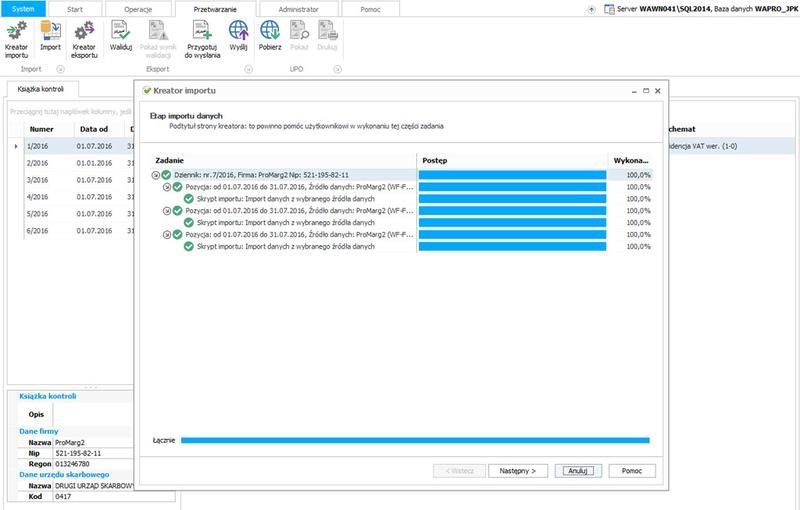800x510 pixels.
Task: Collapse the Dziennik nr.7/2016 task node
Action: click(x=156, y=175)
